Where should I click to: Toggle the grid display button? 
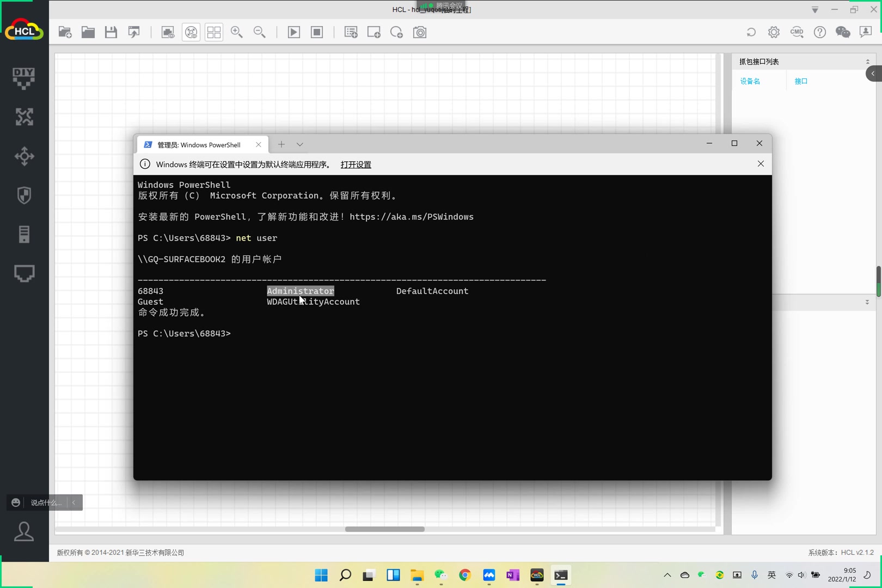coord(214,32)
